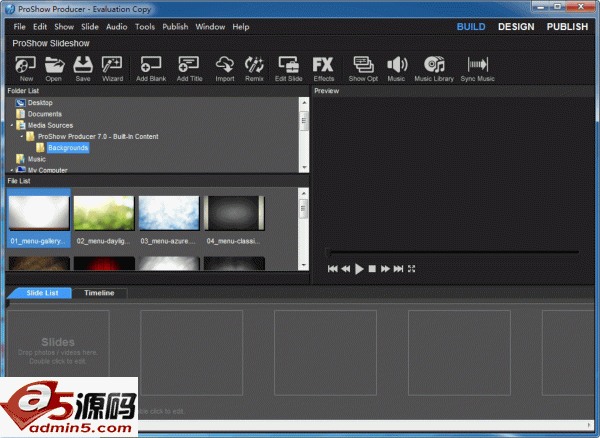Rewind the preview playback
This screenshot has width=600, height=438.
coord(346,269)
